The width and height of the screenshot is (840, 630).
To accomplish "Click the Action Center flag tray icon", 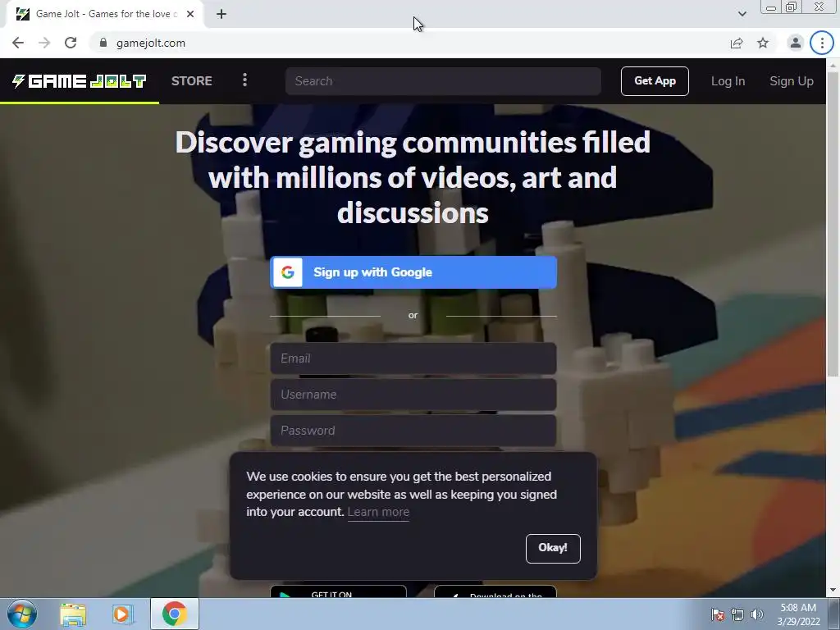I will point(717,614).
